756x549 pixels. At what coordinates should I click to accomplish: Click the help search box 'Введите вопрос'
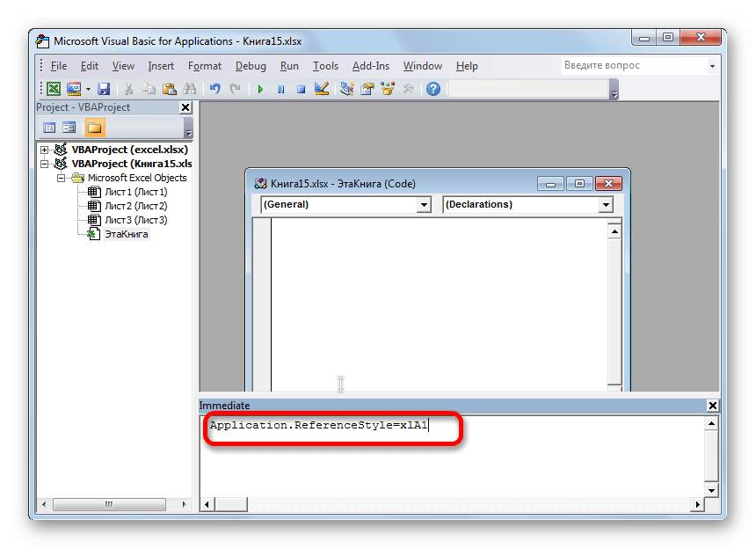click(x=633, y=66)
